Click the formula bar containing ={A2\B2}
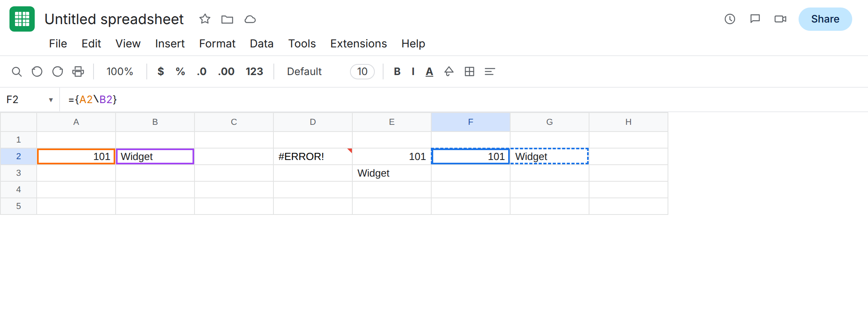Screen dimensions: 868x316 click(464, 100)
